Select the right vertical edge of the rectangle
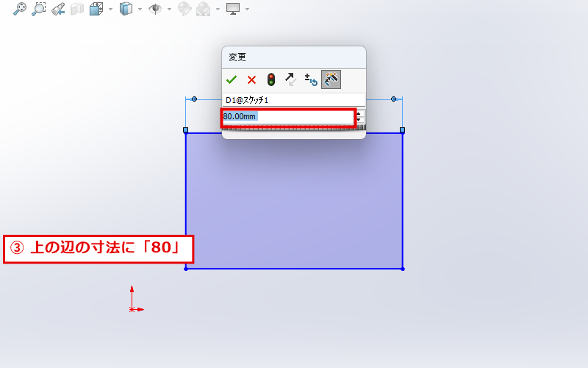The width and height of the screenshot is (588, 368). point(403,201)
